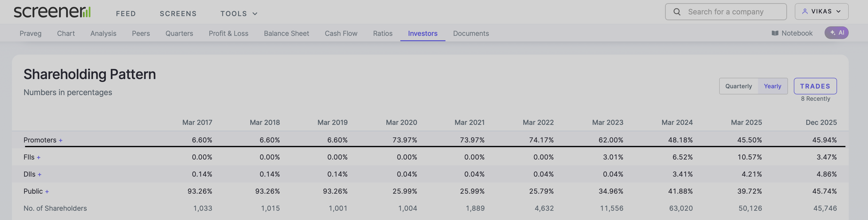Image resolution: width=868 pixels, height=220 pixels.
Task: Jump to the Peers section tab
Action: tap(141, 33)
